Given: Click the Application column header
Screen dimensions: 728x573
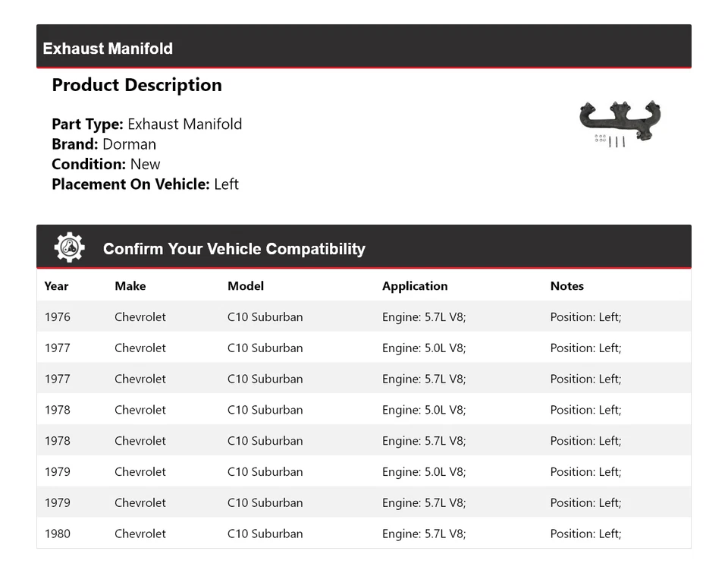Looking at the screenshot, I should coord(415,286).
